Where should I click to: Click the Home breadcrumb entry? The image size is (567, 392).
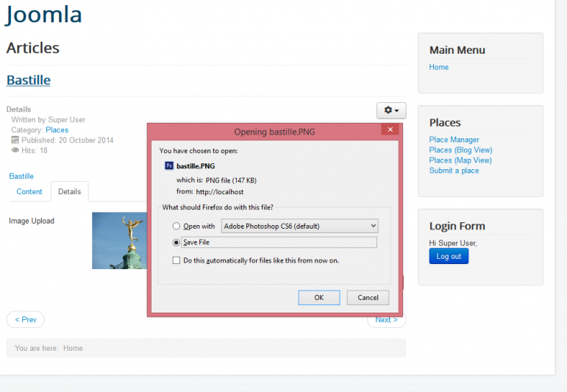tap(73, 349)
